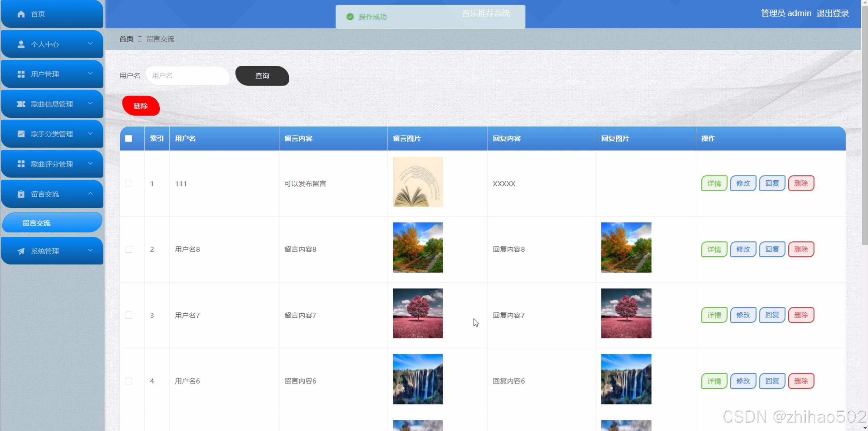Open 歌曲信息管理 via its music icon
The height and width of the screenshot is (431, 868).
tap(21, 104)
